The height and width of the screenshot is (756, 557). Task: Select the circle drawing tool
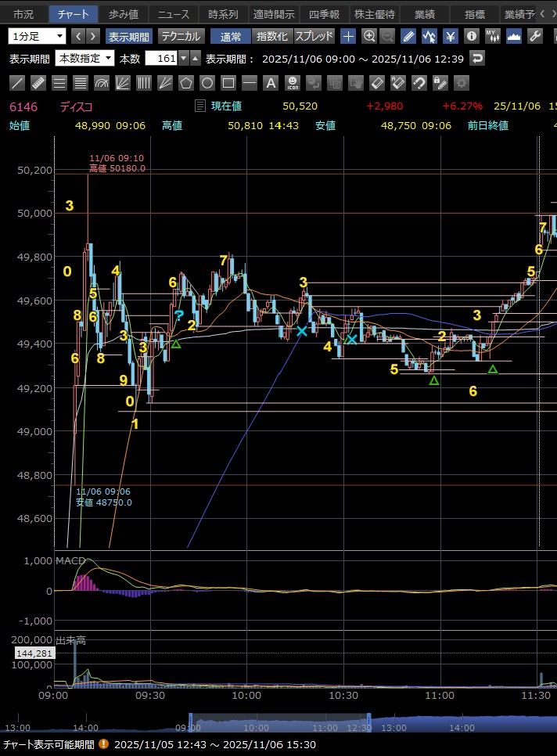coord(207,83)
